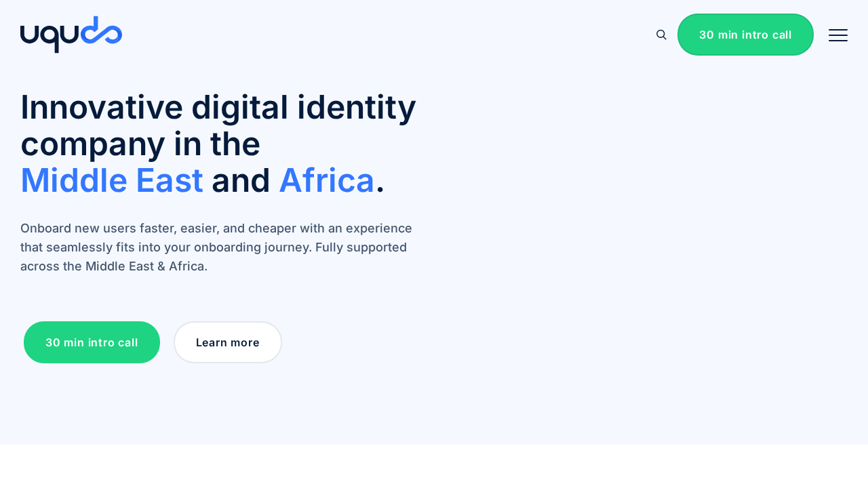Click the "Innovative digital identity" heading line
Viewport: 868px width, 488px height.
tap(218, 107)
